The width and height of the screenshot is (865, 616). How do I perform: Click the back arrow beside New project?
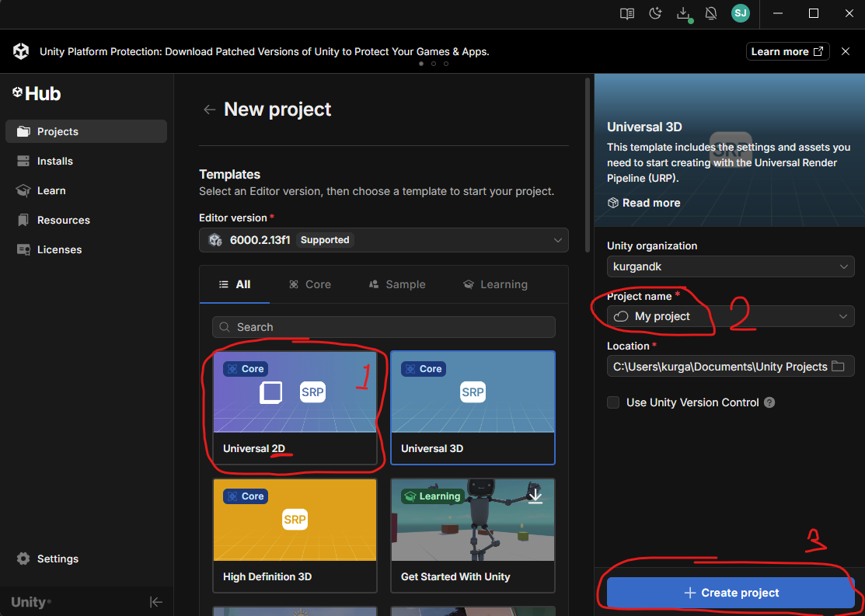pos(209,110)
